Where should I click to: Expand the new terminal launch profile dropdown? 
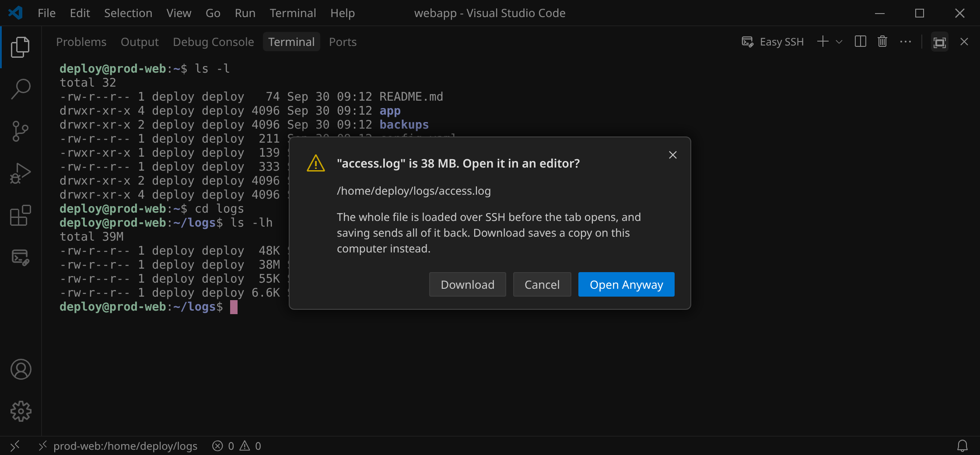839,42
